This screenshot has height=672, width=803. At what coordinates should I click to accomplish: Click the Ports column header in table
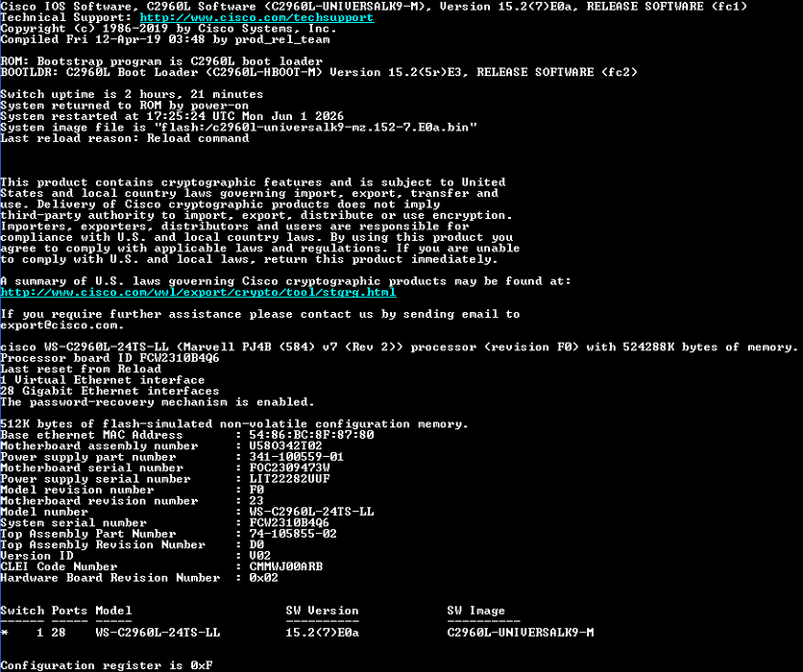click(x=69, y=612)
